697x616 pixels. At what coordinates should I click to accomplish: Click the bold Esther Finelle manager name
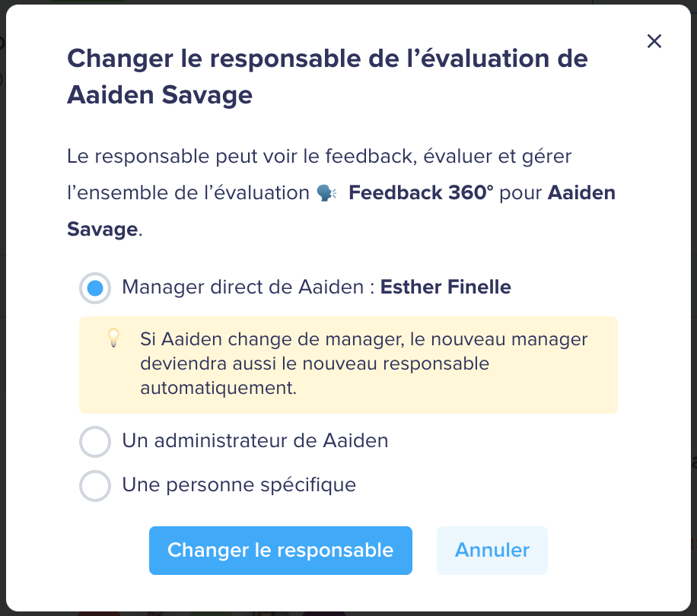446,287
